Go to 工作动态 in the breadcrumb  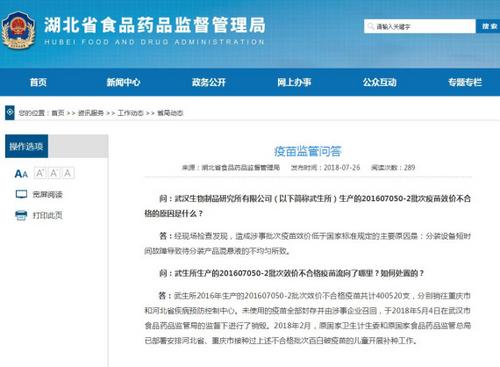(x=130, y=113)
